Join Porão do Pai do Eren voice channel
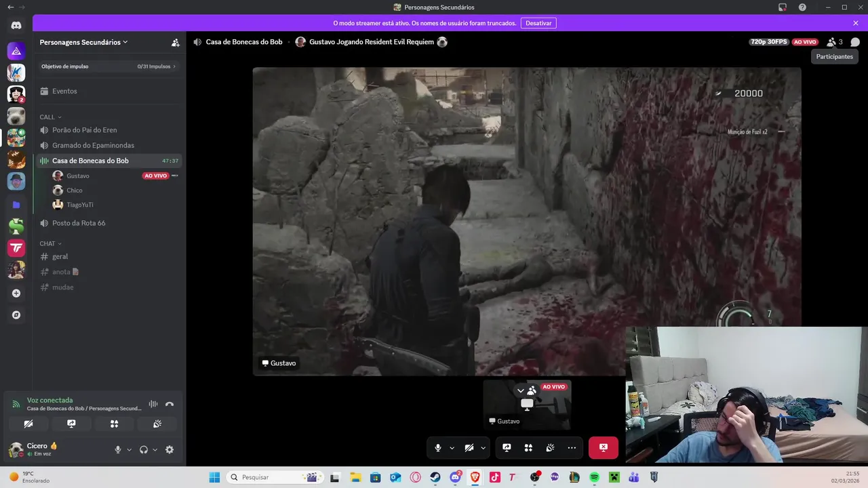This screenshot has height=488, width=868. tap(109, 130)
